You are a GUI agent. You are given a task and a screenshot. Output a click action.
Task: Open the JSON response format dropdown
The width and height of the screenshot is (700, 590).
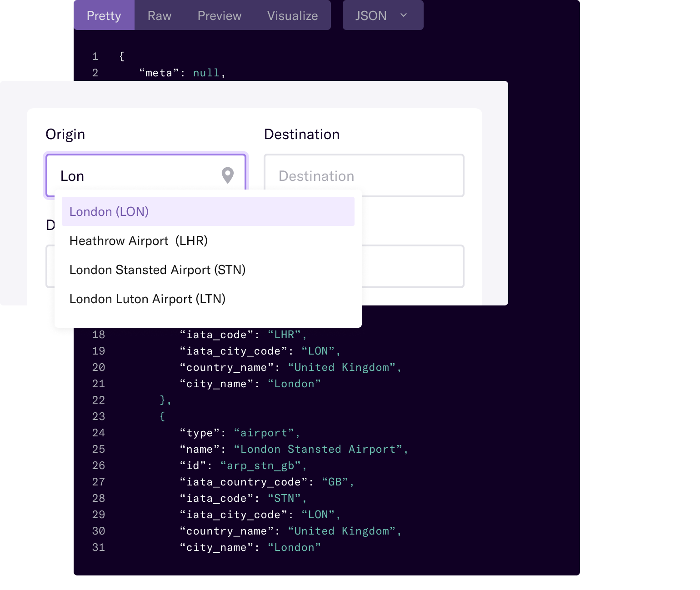pos(382,15)
